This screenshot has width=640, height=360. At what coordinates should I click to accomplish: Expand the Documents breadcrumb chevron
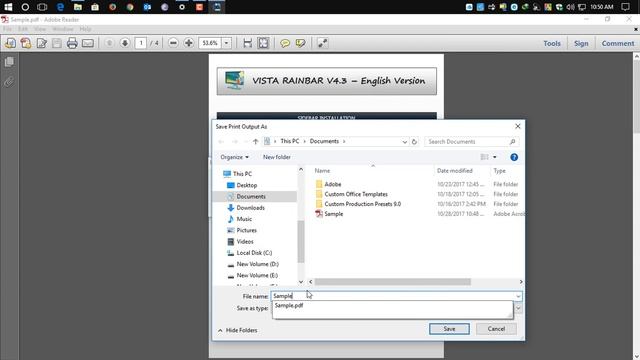tap(344, 142)
